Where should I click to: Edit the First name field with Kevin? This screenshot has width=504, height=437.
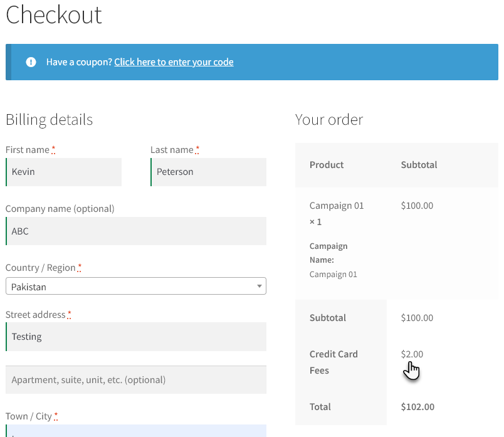[x=64, y=172]
